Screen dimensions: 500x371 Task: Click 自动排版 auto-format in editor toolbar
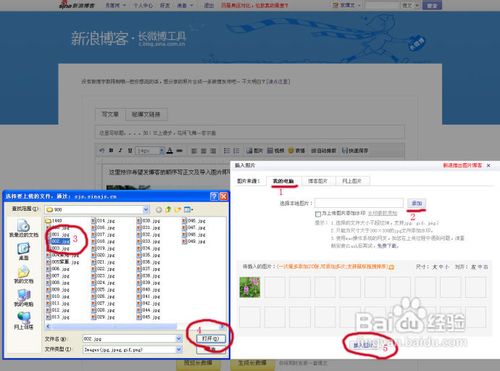tap(323, 151)
